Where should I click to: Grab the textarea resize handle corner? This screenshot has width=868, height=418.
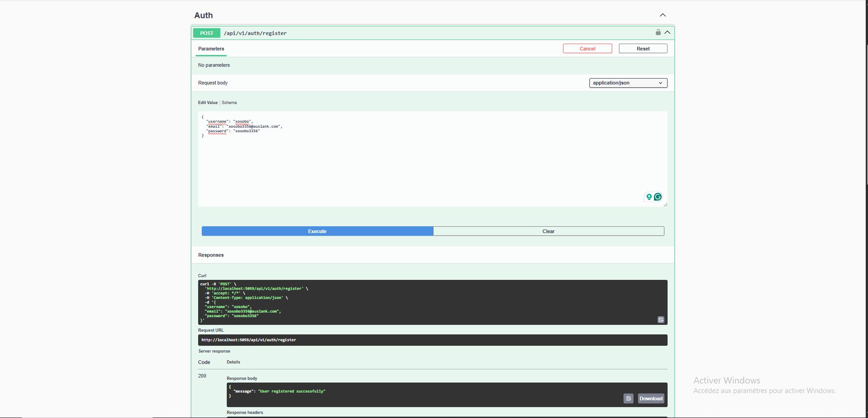[665, 205]
